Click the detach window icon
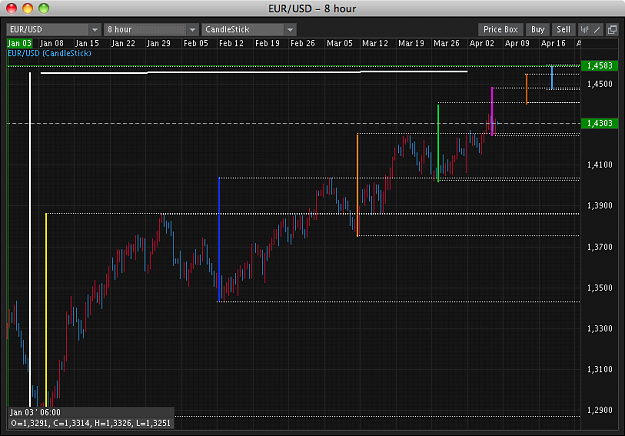Image resolution: width=625 pixels, height=436 pixels. point(612,29)
